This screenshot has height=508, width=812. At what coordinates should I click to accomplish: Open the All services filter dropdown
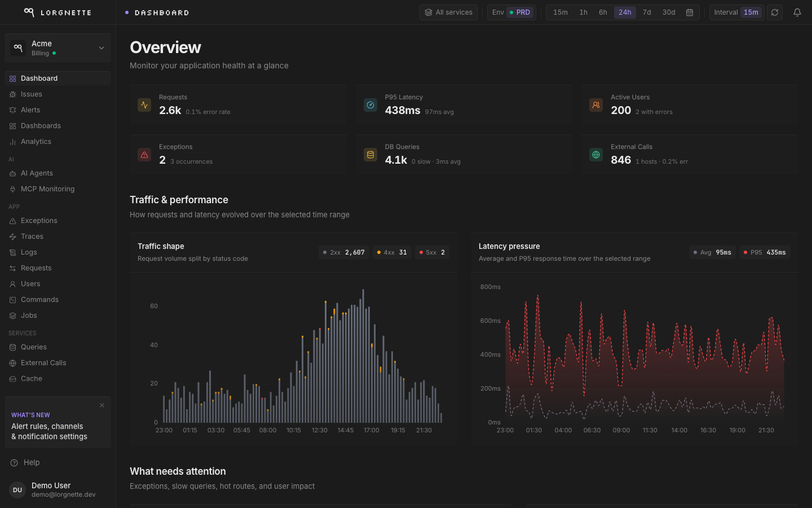tap(448, 12)
